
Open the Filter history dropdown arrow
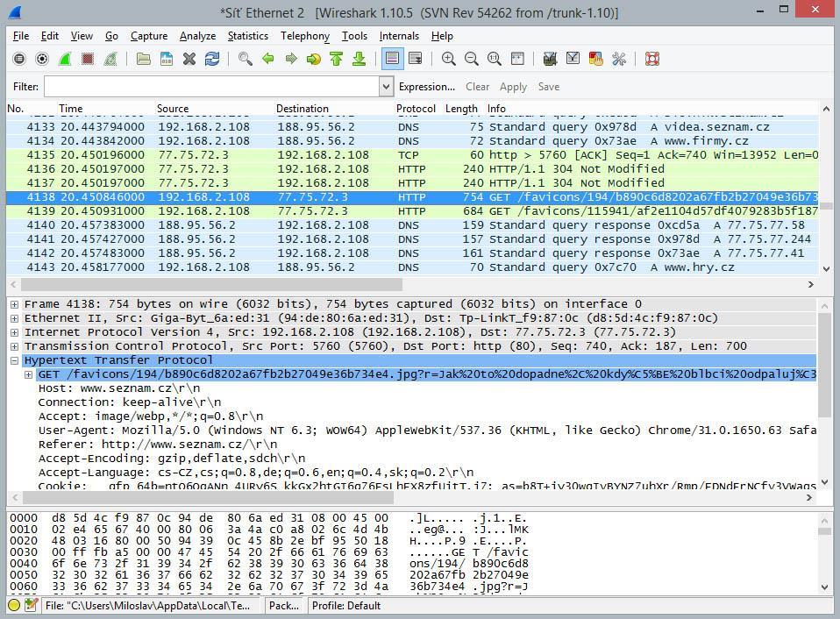coord(386,87)
